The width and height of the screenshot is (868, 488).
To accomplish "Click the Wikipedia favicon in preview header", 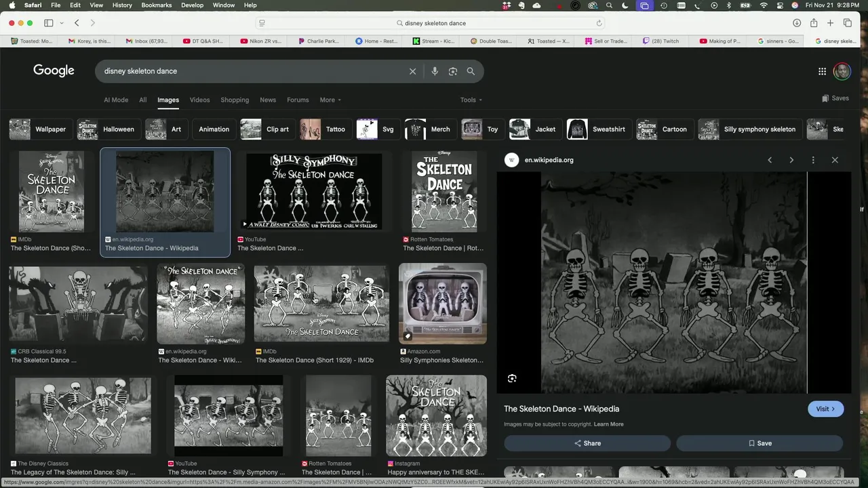I will (x=512, y=160).
